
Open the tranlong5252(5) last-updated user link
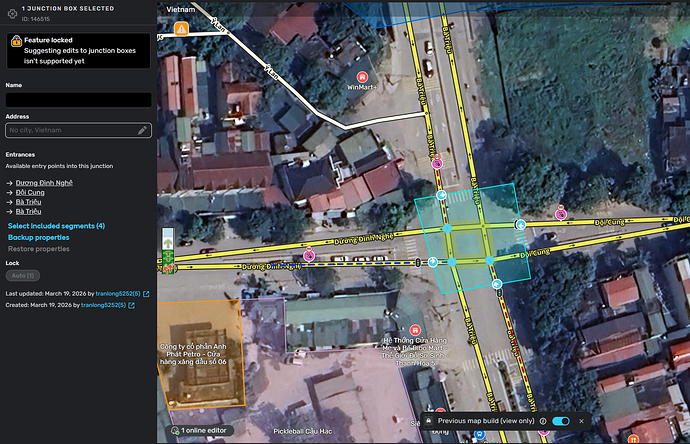[x=118, y=294]
